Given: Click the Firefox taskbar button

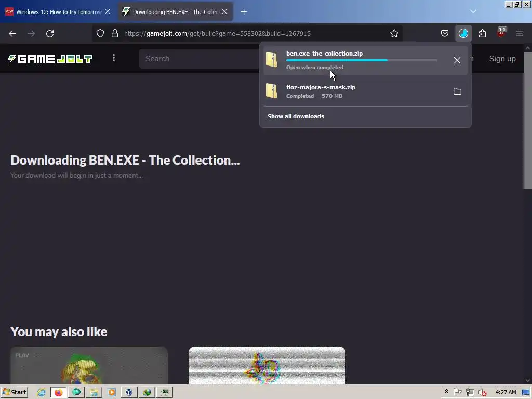Looking at the screenshot, I should 59,393.
